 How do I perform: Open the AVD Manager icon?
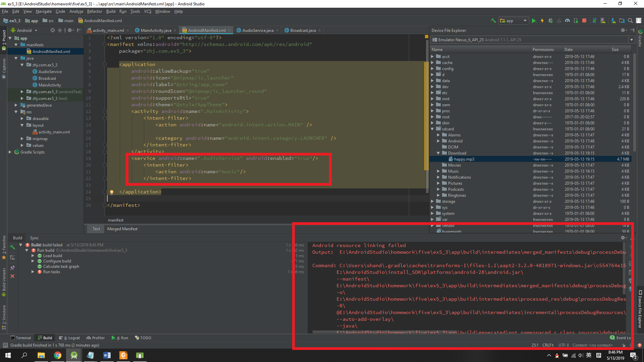coord(603,21)
